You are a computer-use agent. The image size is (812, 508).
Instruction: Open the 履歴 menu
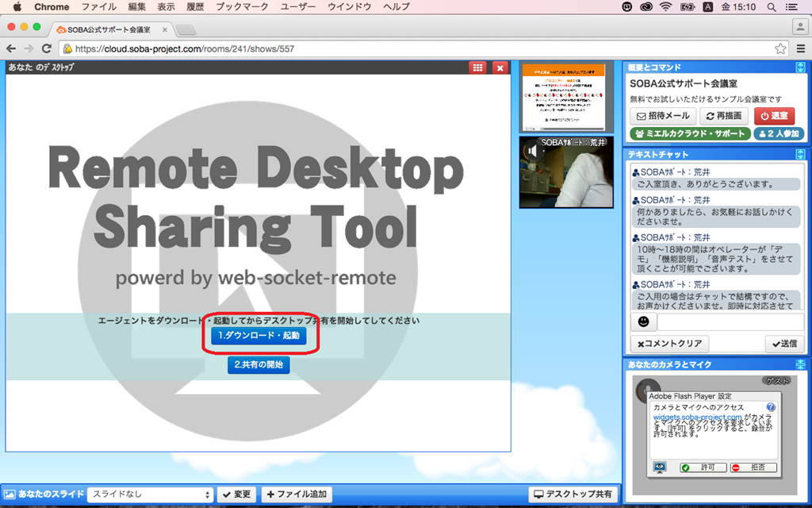tap(195, 6)
